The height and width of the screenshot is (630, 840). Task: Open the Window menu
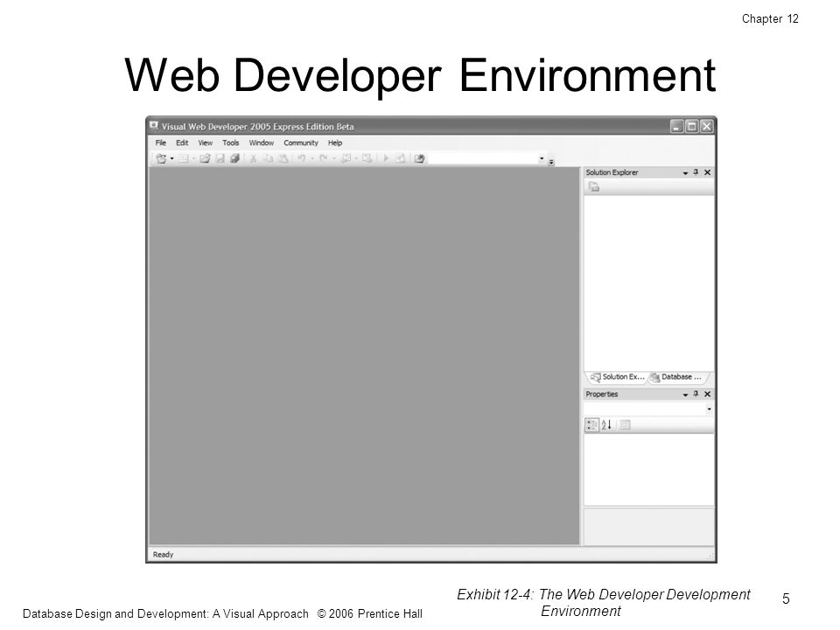262,143
